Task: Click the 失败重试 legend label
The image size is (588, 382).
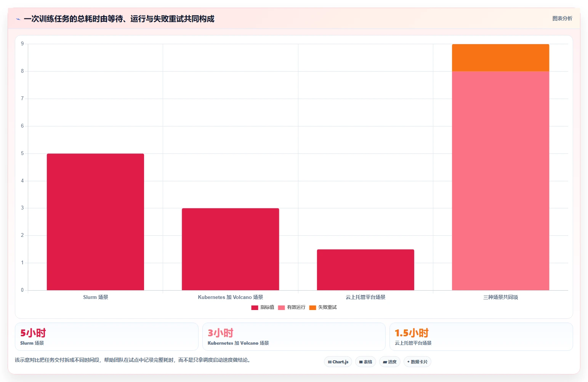Action: tap(327, 307)
